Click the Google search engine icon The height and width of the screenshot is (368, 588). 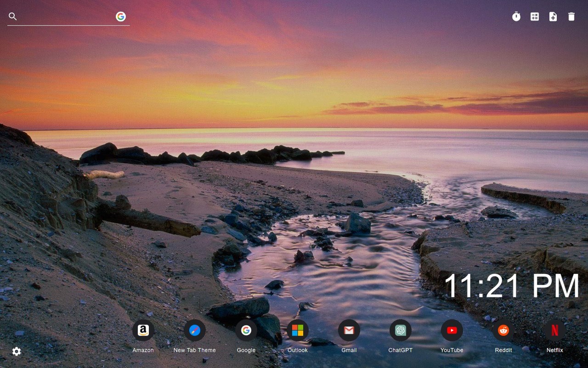121,17
